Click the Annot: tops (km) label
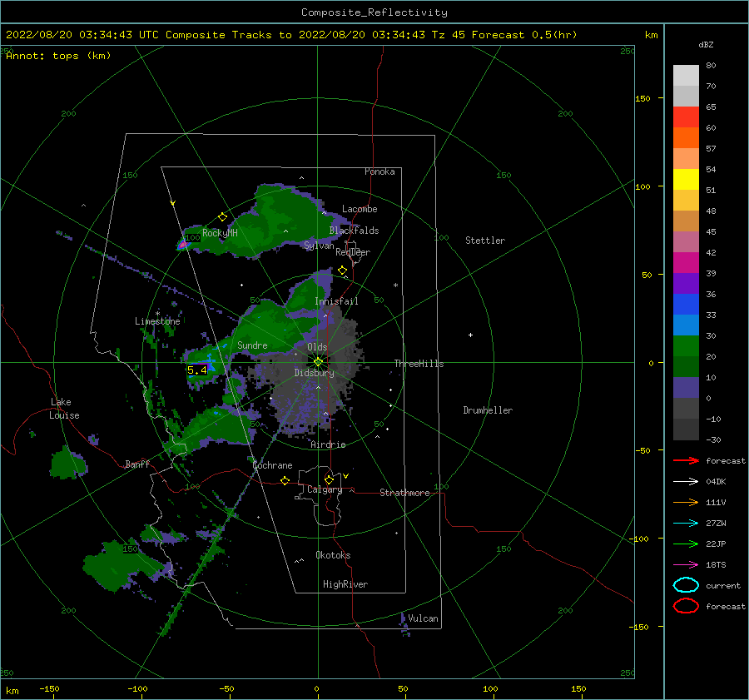Viewport: 749px width, 700px height. [x=59, y=56]
